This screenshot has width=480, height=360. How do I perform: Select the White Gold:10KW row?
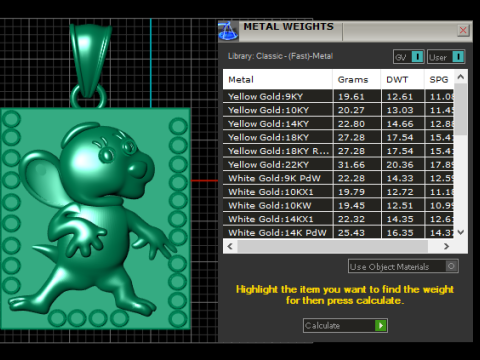click(338, 206)
